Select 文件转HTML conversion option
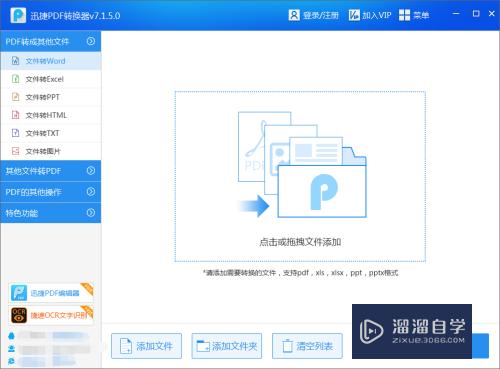The image size is (500, 369). pyautogui.click(x=51, y=115)
